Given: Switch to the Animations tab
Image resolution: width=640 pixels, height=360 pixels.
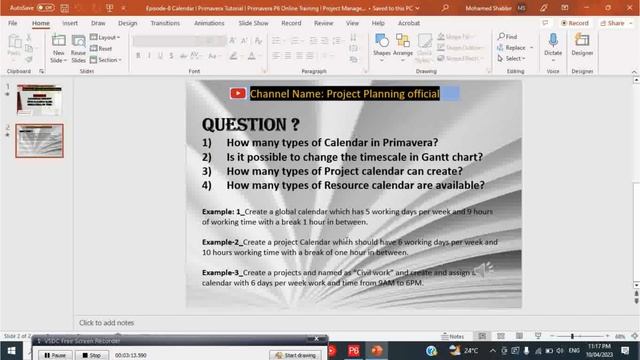Looking at the screenshot, I should (x=209, y=23).
